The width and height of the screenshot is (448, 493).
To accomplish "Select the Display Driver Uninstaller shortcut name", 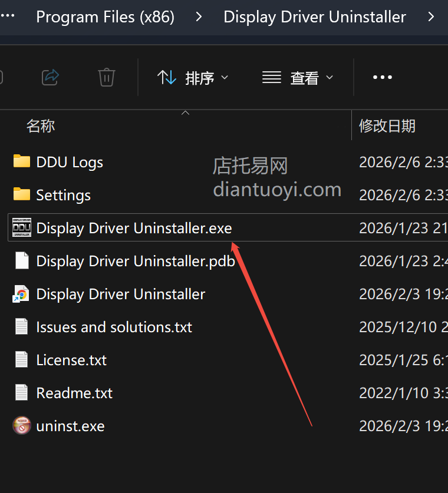I will pos(121,295).
